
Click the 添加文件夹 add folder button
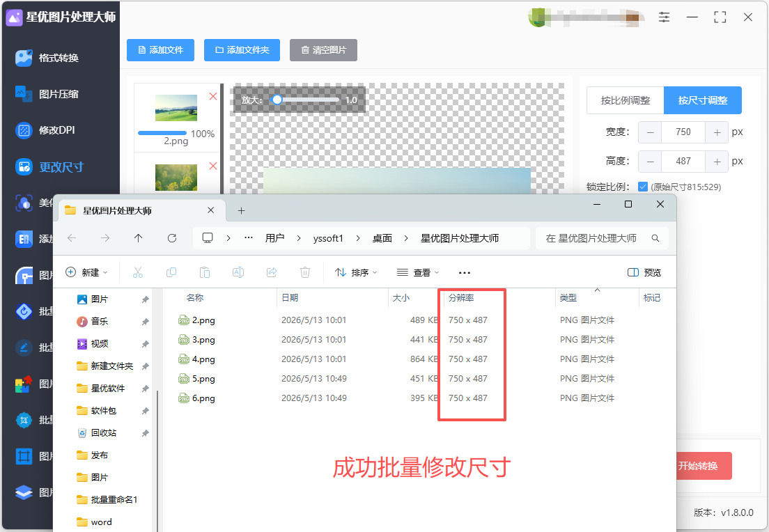[x=242, y=50]
